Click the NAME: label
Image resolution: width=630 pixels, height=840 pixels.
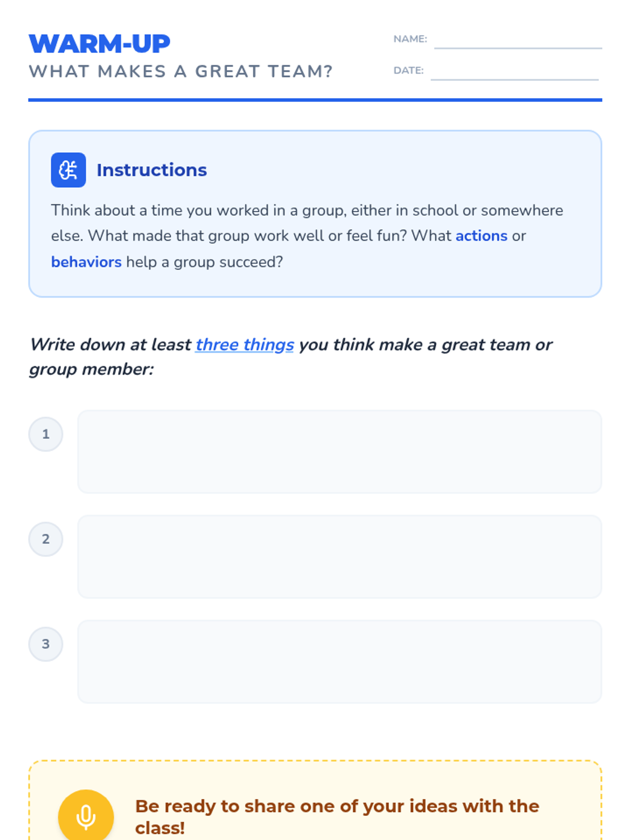pos(410,39)
